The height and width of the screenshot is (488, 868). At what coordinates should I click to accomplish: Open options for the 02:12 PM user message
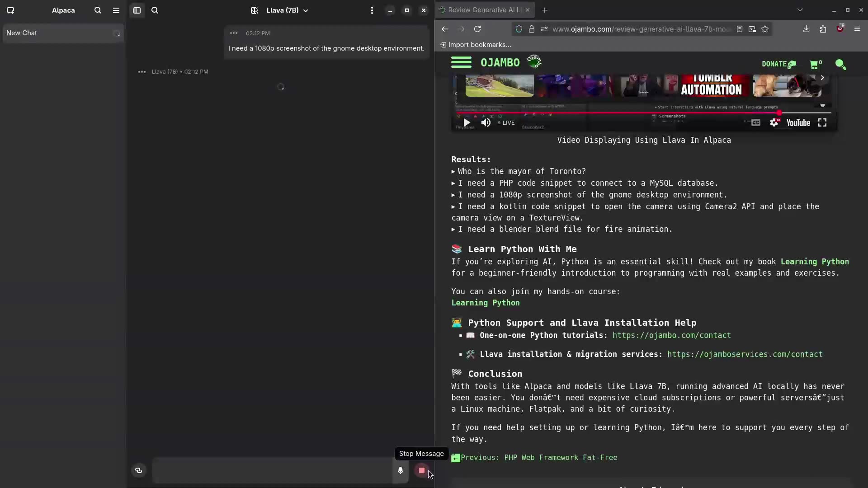point(234,33)
